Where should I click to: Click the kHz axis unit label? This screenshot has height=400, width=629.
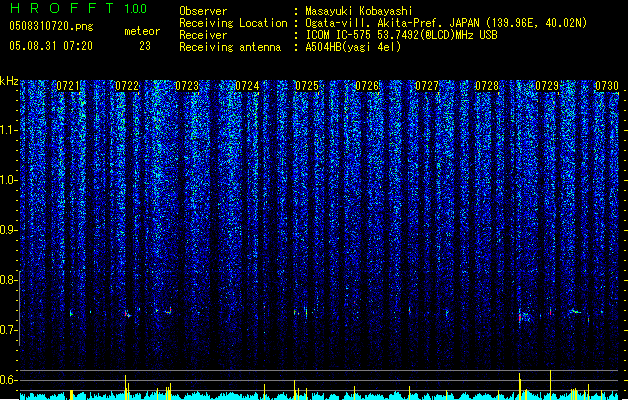(x=9, y=81)
